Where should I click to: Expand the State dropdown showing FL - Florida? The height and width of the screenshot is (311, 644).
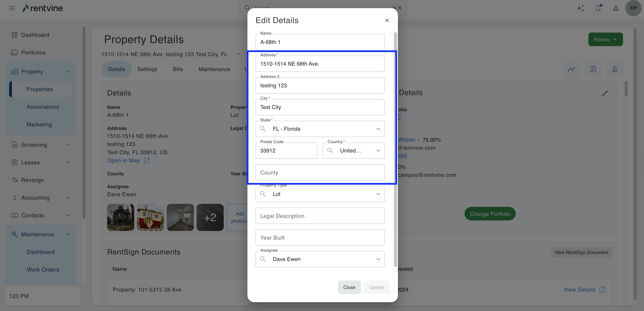[x=378, y=129]
